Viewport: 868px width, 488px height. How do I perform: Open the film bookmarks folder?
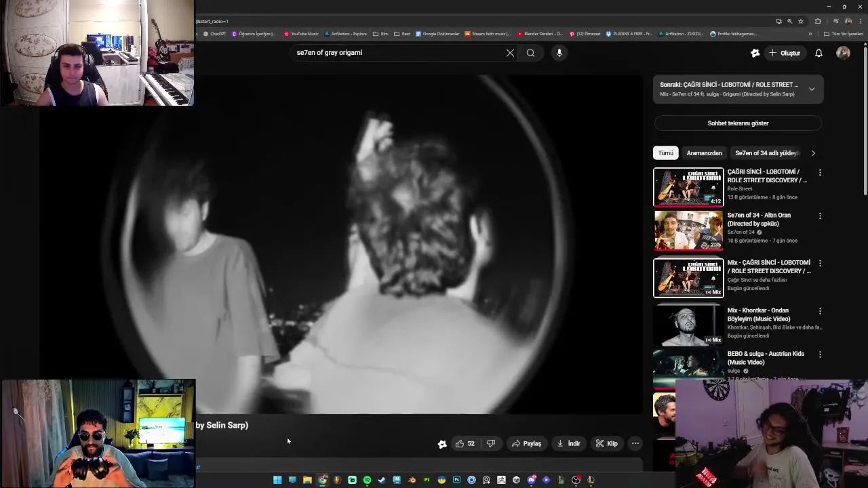(x=380, y=34)
